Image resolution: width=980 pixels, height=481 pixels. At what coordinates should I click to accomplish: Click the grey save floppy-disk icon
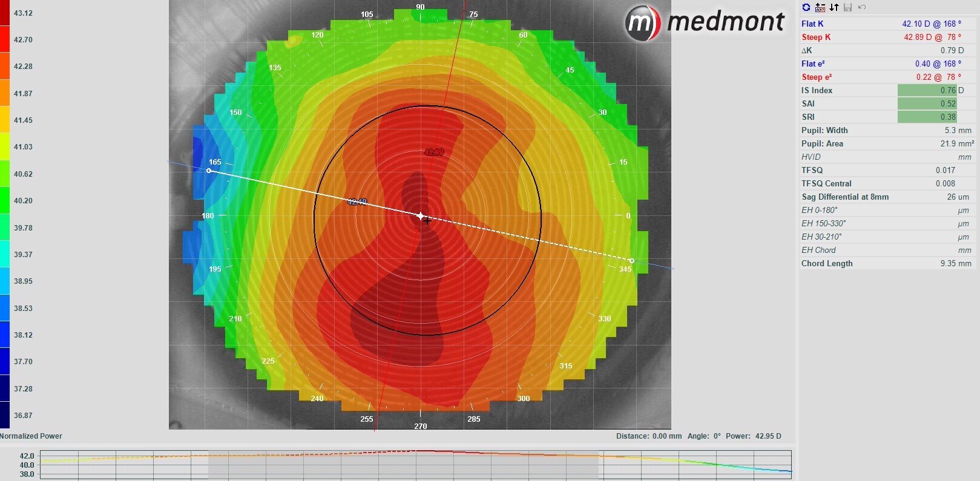point(848,7)
